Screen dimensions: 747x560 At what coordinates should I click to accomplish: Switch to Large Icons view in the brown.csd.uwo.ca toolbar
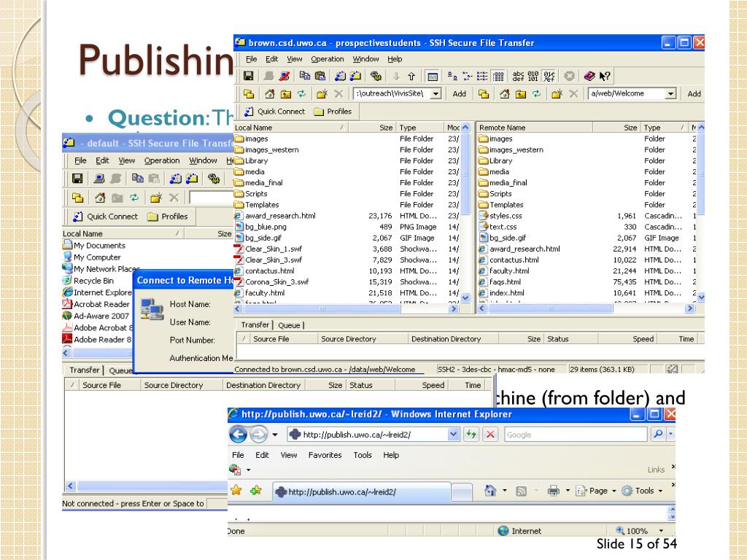click(x=452, y=76)
